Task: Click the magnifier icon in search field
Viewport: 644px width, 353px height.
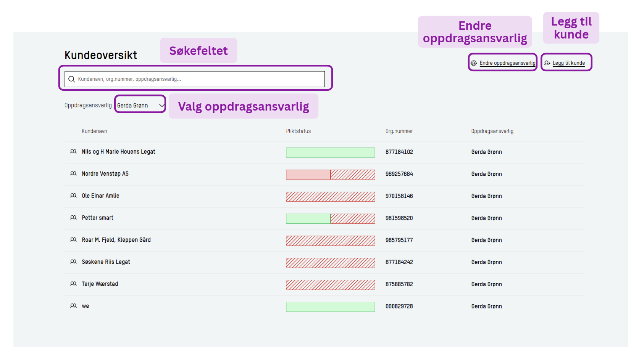Action: click(x=71, y=79)
